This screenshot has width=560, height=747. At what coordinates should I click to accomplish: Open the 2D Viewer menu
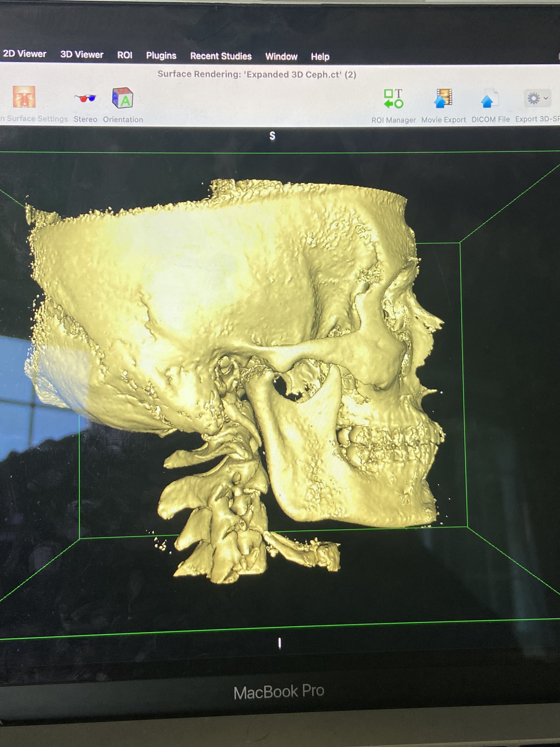(25, 54)
